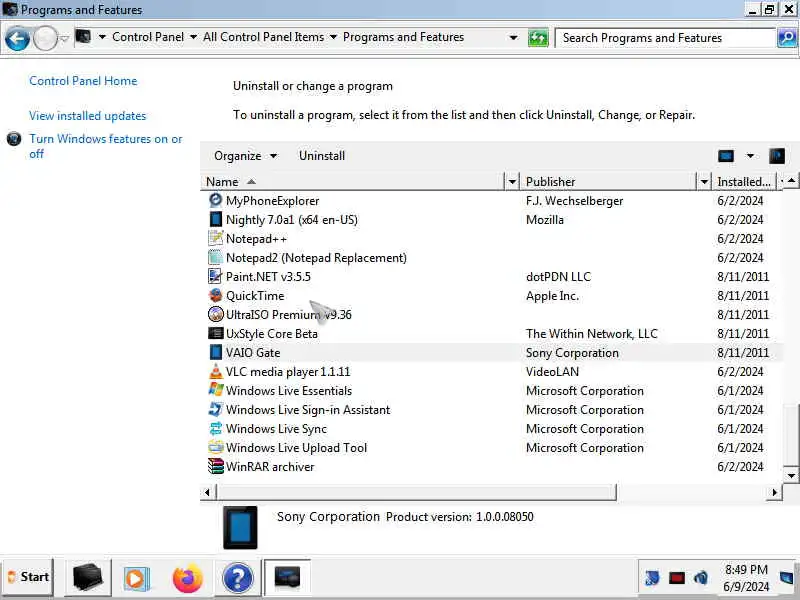
Task: Expand the arrow after Control Panel breadcrumb
Action: click(193, 37)
